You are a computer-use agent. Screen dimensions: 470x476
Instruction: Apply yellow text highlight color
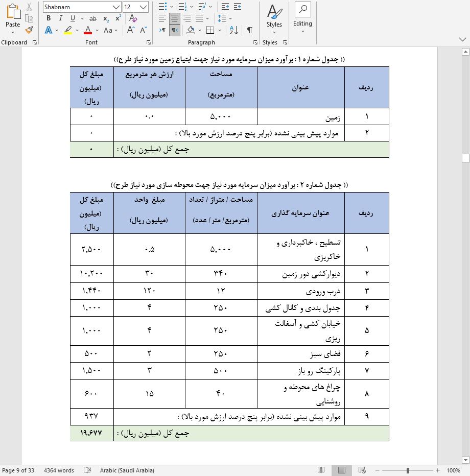tap(68, 30)
